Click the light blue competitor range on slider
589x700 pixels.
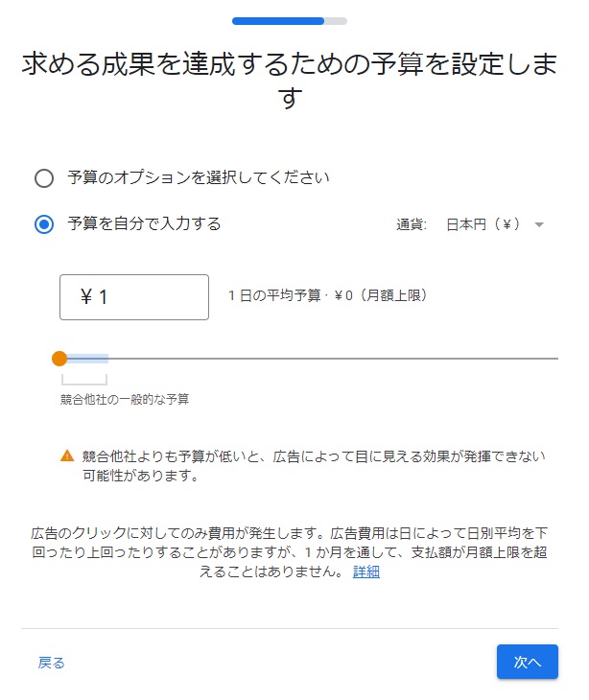pyautogui.click(x=87, y=359)
